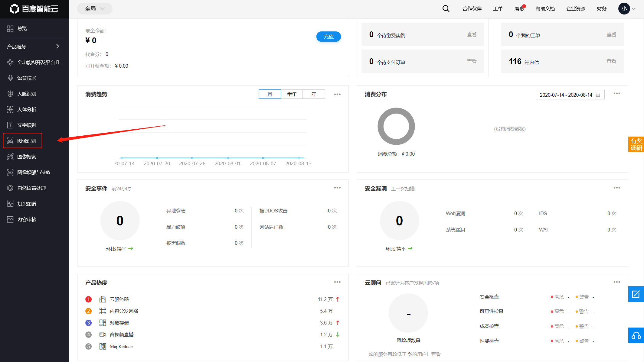Click 消费趋势 options menu icon
This screenshot has height=362, width=644.
[338, 94]
